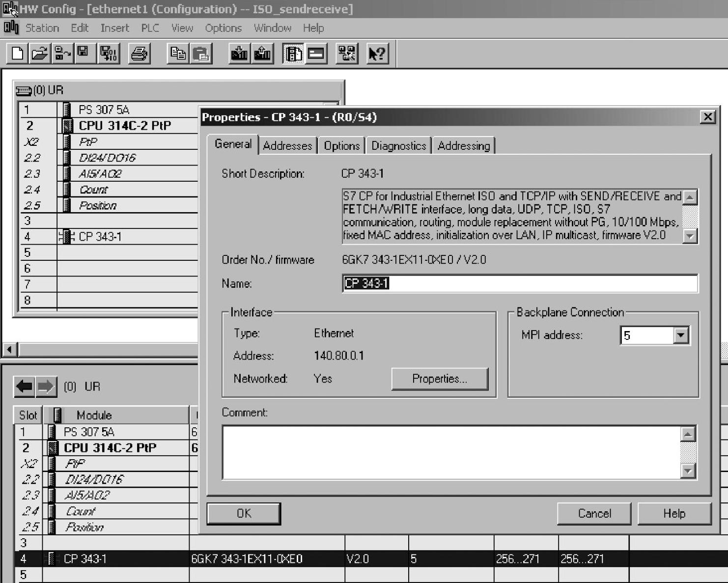Select the PS 307 5A row in the rack
This screenshot has width=728, height=583.
point(109,110)
